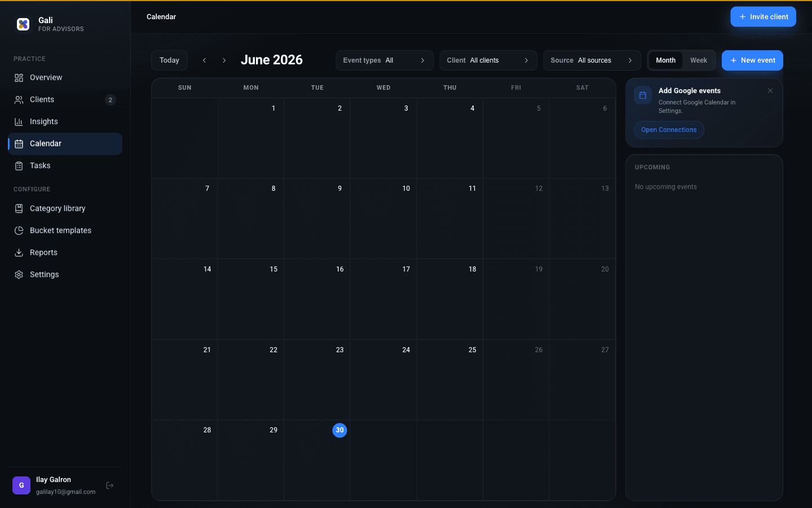Viewport: 812px width, 508px height.
Task: Open Bucket templates page
Action: pos(65,230)
